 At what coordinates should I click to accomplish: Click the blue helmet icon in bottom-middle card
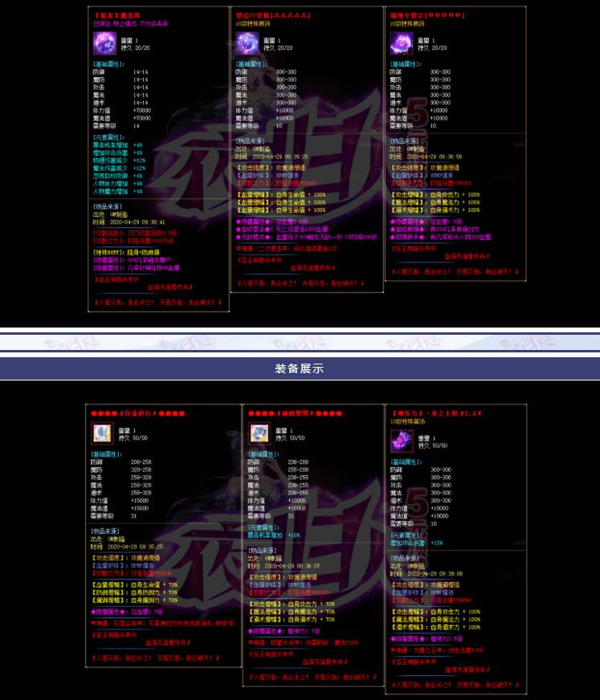[x=260, y=433]
